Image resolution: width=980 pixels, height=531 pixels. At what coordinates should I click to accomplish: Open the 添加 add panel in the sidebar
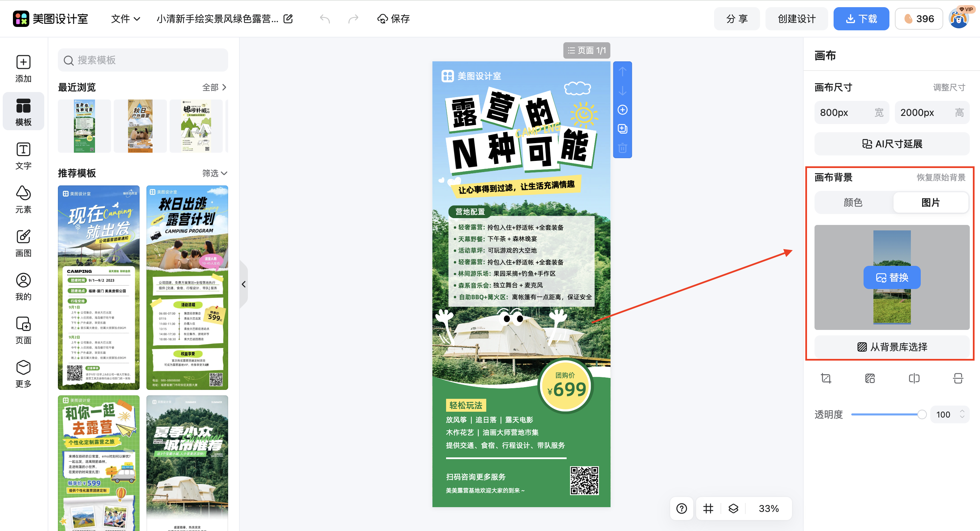23,69
